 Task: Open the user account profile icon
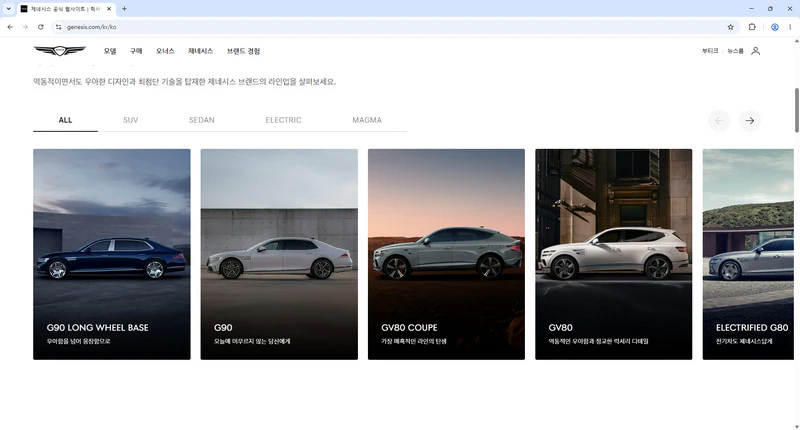[756, 51]
